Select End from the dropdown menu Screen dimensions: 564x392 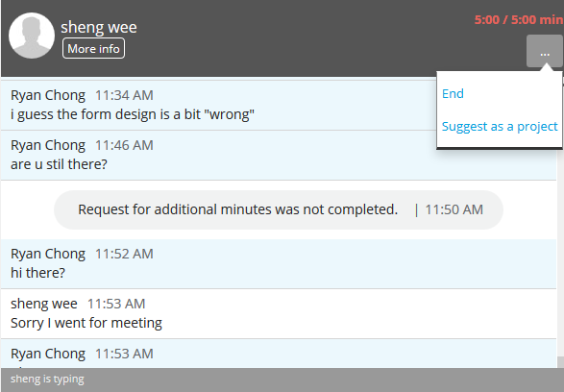pos(453,93)
